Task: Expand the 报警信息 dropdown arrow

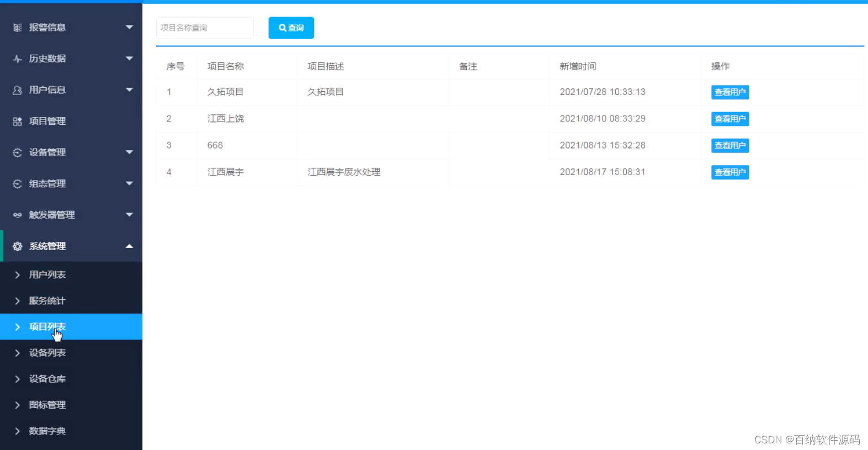Action: pos(129,27)
